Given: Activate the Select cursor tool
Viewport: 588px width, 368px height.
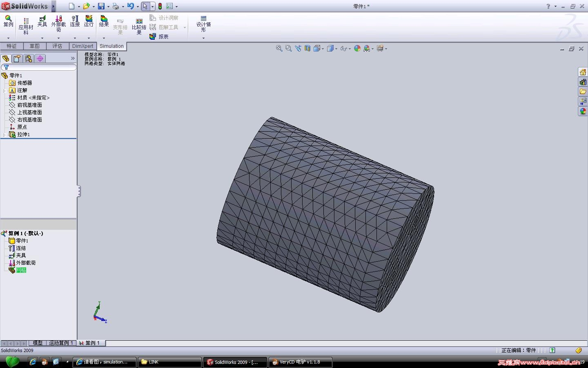Looking at the screenshot, I should point(145,6).
